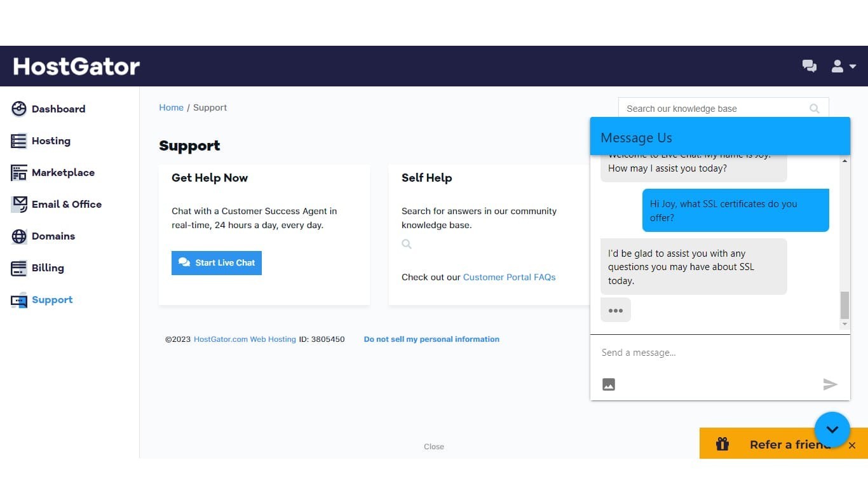Click the Marketplace icon in sidebar
This screenshot has width=868, height=488.
[19, 172]
